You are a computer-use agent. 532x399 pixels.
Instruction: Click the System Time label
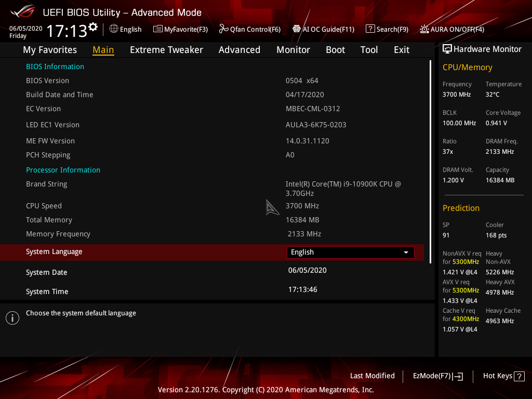pos(47,291)
